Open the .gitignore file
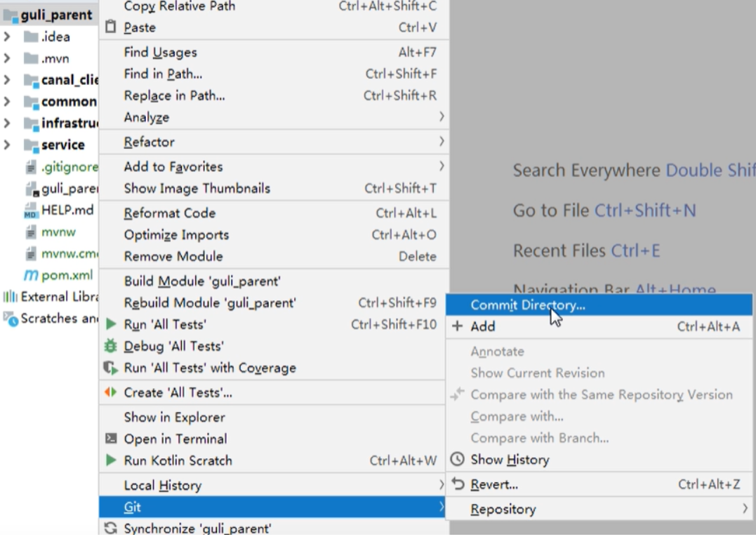 point(73,167)
